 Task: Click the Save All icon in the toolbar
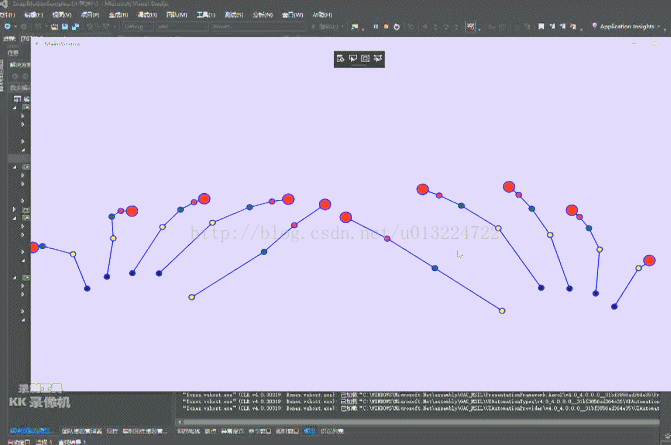coord(75,27)
